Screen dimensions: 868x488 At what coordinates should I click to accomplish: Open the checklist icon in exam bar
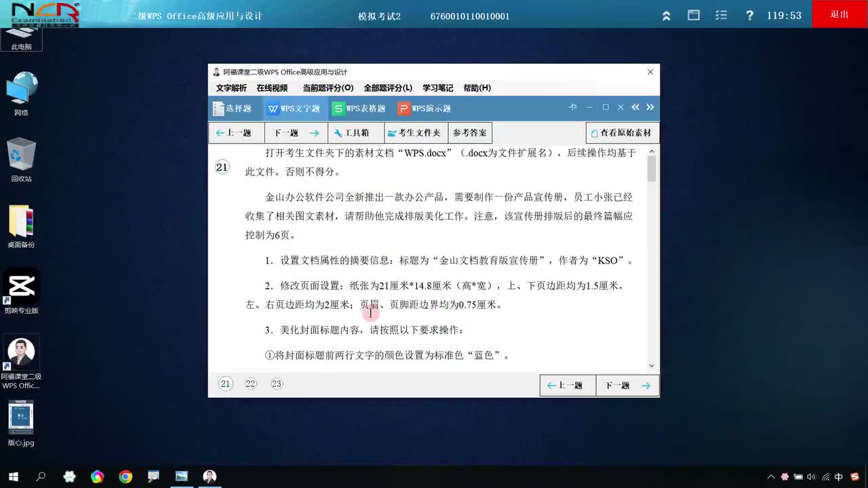pos(722,15)
